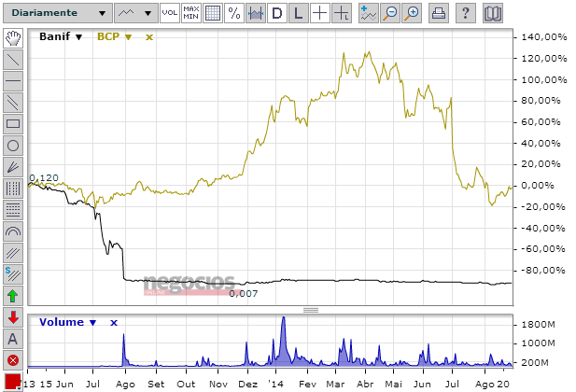The height and width of the screenshot is (392, 576).
Task: Click the 100,00% axis label
Action: pos(544,79)
